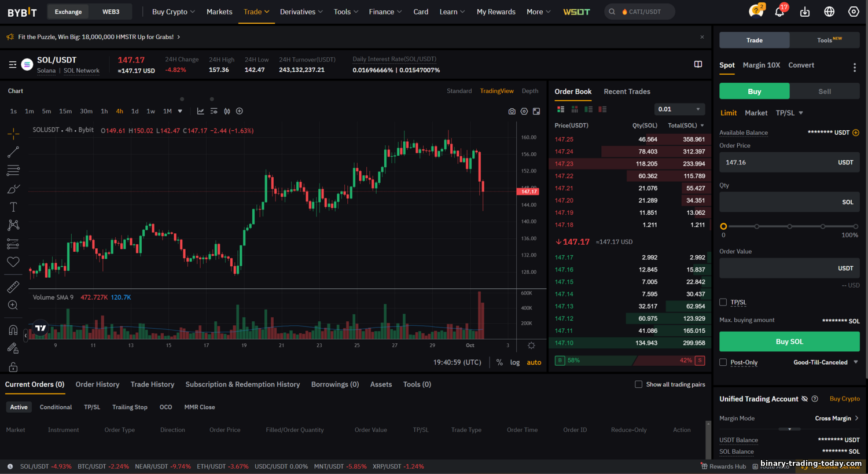Image resolution: width=868 pixels, height=474 pixels.
Task: Open the order book 0.01 precision dropdown
Action: point(679,109)
